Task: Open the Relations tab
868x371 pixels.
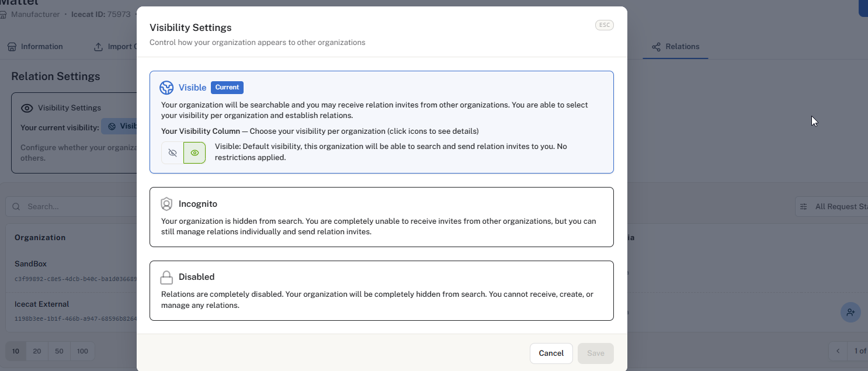Action: click(x=675, y=47)
